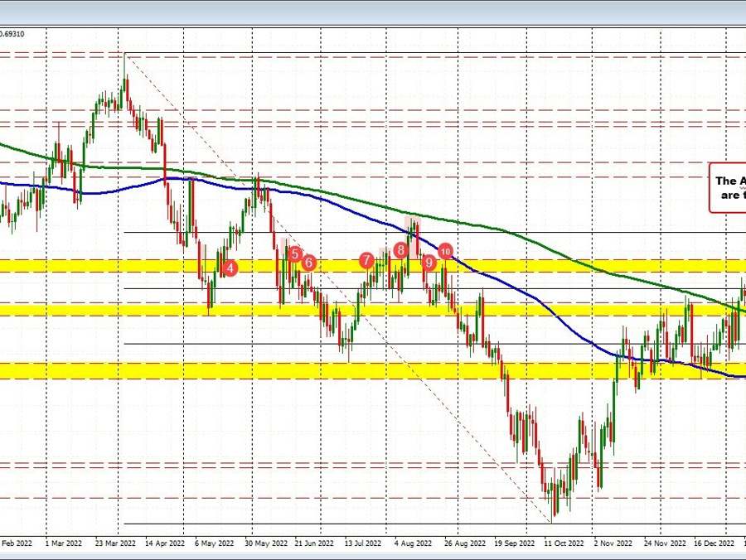
Task: Select the red numbered marker 10
Action: coord(445,252)
